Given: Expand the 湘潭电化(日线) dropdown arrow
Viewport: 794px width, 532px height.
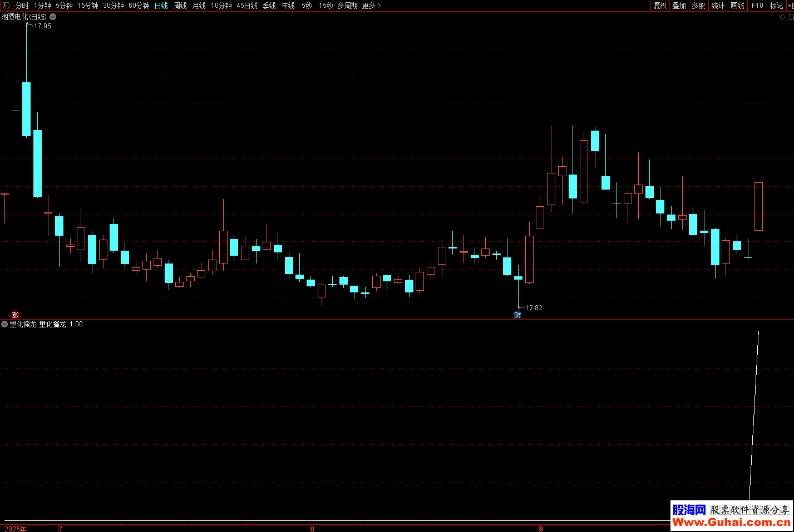Looking at the screenshot, I should (53, 17).
